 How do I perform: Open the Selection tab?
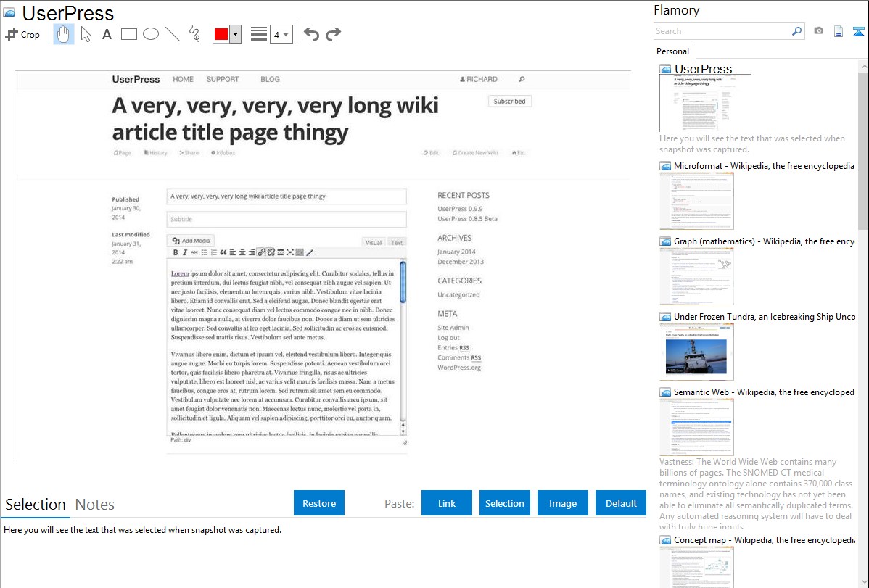click(x=36, y=505)
